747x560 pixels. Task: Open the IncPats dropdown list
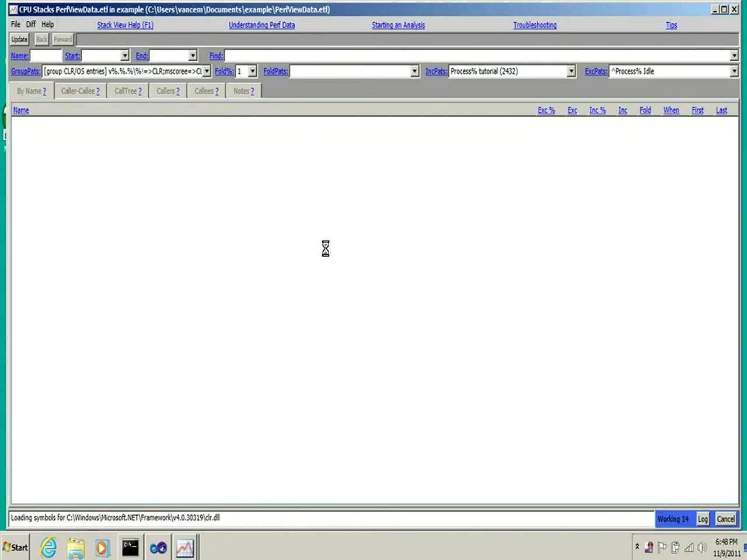pos(571,71)
